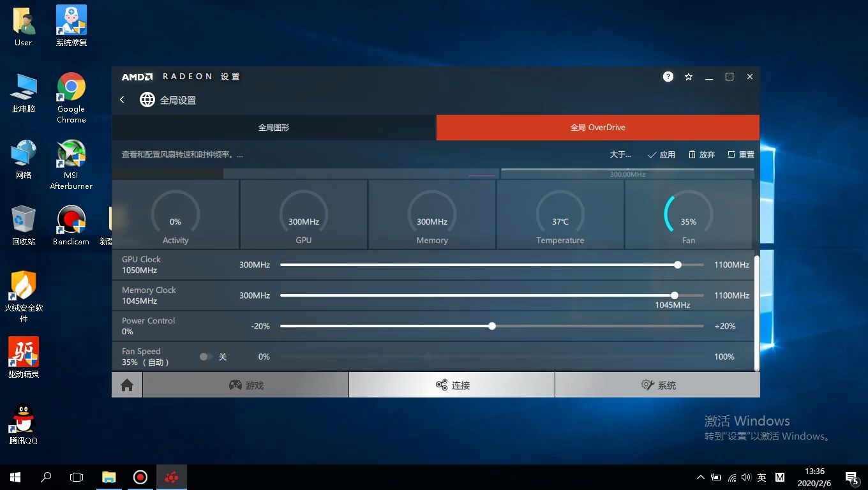Click the Bandicam record icon in taskbar

click(140, 477)
